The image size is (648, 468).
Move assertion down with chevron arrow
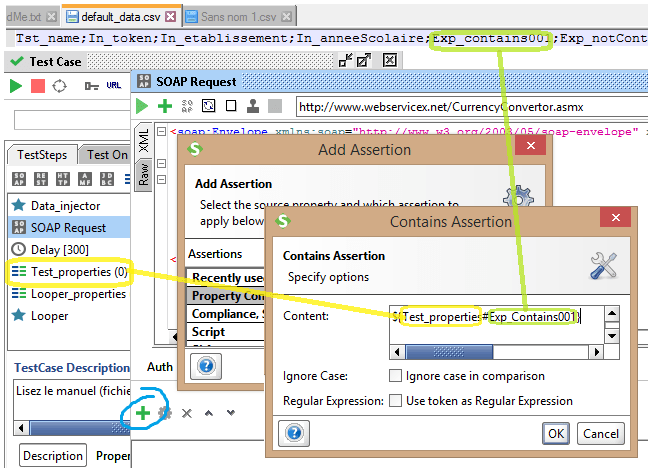231,413
